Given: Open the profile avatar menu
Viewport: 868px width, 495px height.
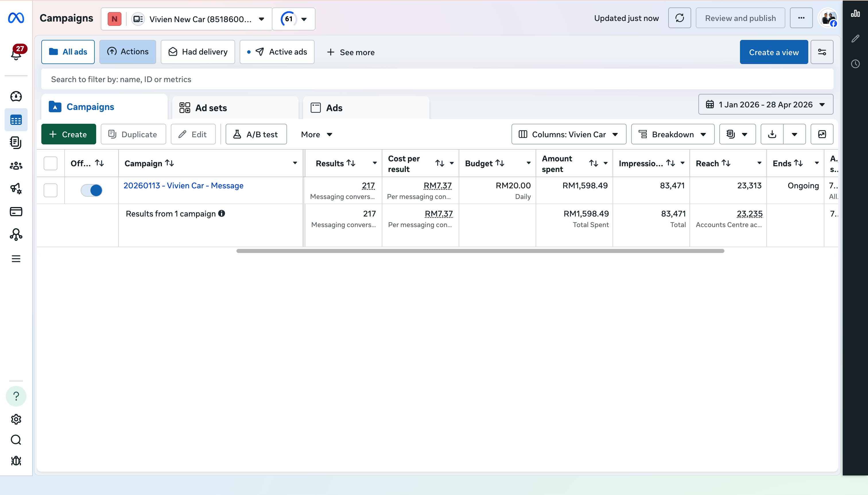Looking at the screenshot, I should pyautogui.click(x=828, y=18).
